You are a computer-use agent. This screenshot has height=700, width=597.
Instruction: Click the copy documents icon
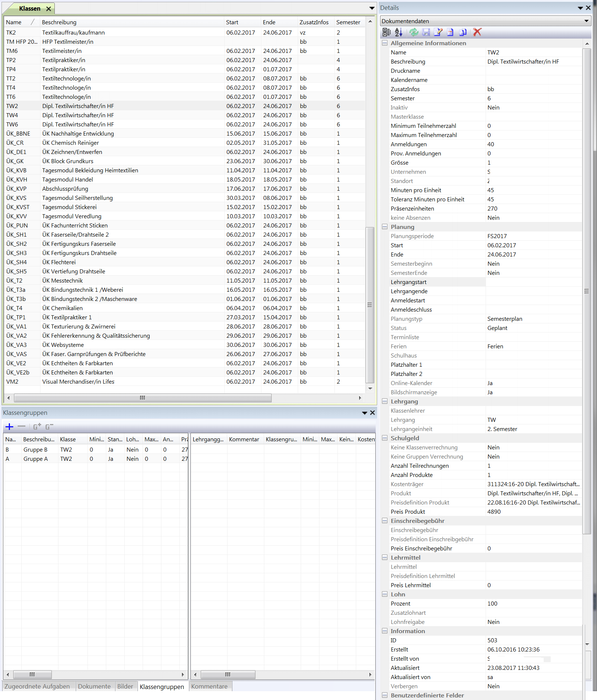click(463, 32)
